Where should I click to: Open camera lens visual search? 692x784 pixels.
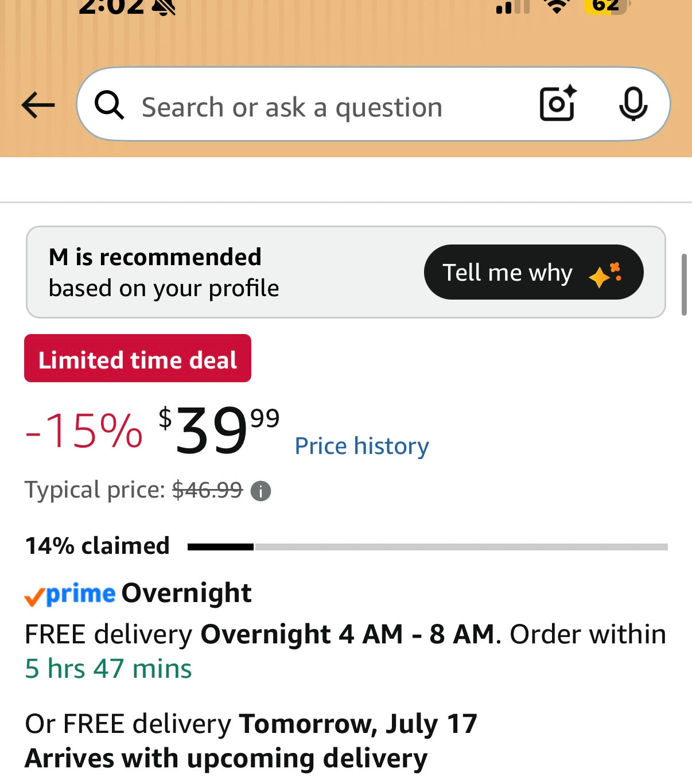(558, 103)
